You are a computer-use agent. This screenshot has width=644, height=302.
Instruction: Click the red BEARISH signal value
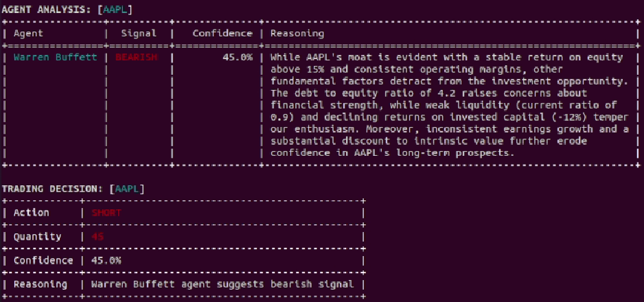(136, 57)
